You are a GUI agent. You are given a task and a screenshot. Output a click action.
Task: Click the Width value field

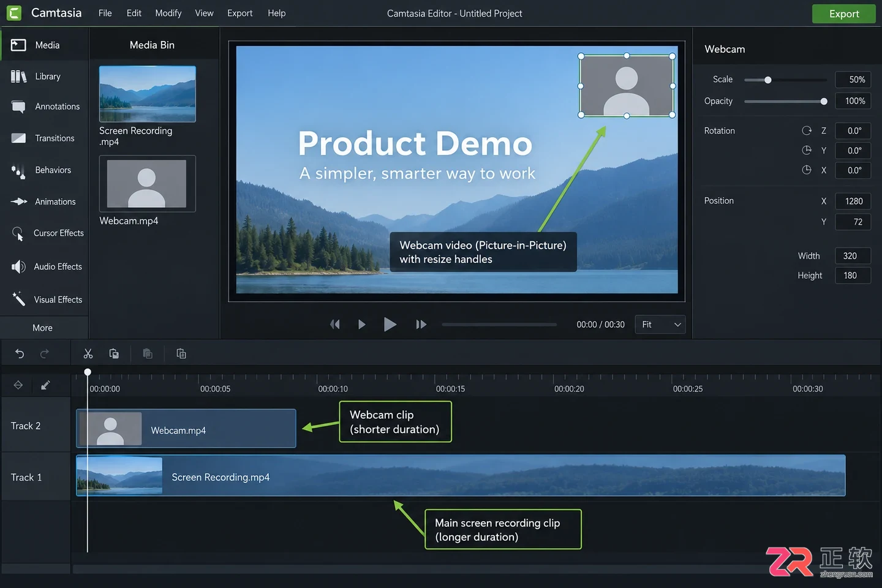click(853, 256)
